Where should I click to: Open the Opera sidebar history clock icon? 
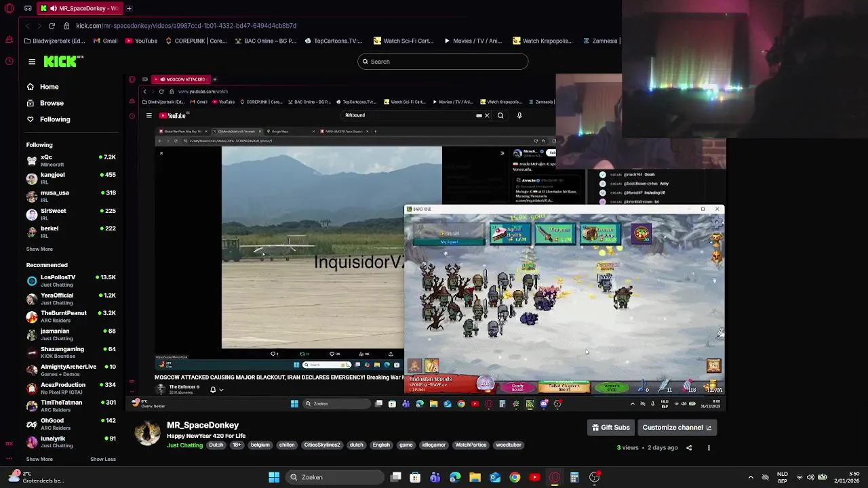click(x=9, y=62)
